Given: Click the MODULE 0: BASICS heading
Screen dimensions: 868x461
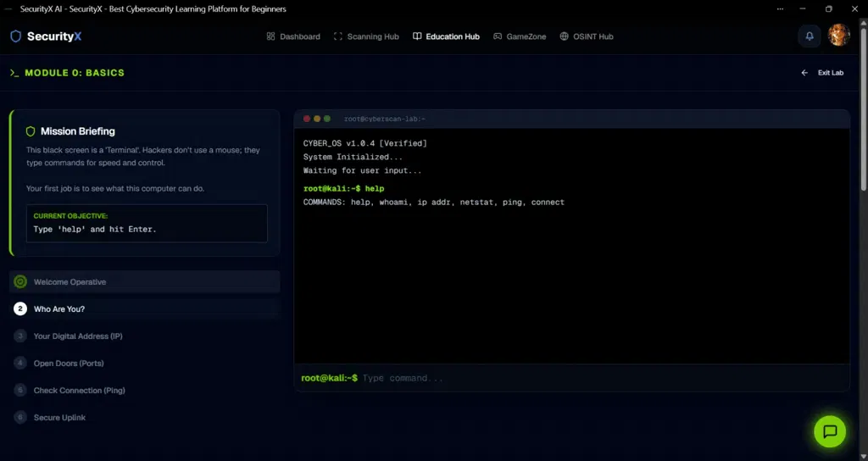Looking at the screenshot, I should tap(75, 73).
